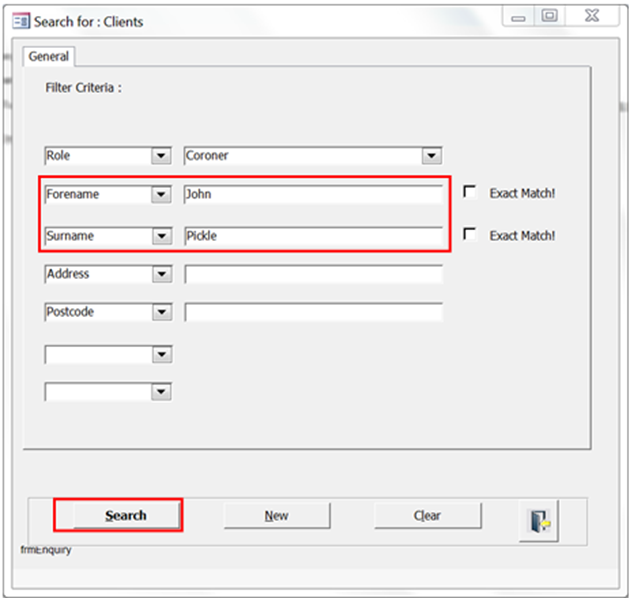Open the Forename field selector dropdown

(x=161, y=195)
